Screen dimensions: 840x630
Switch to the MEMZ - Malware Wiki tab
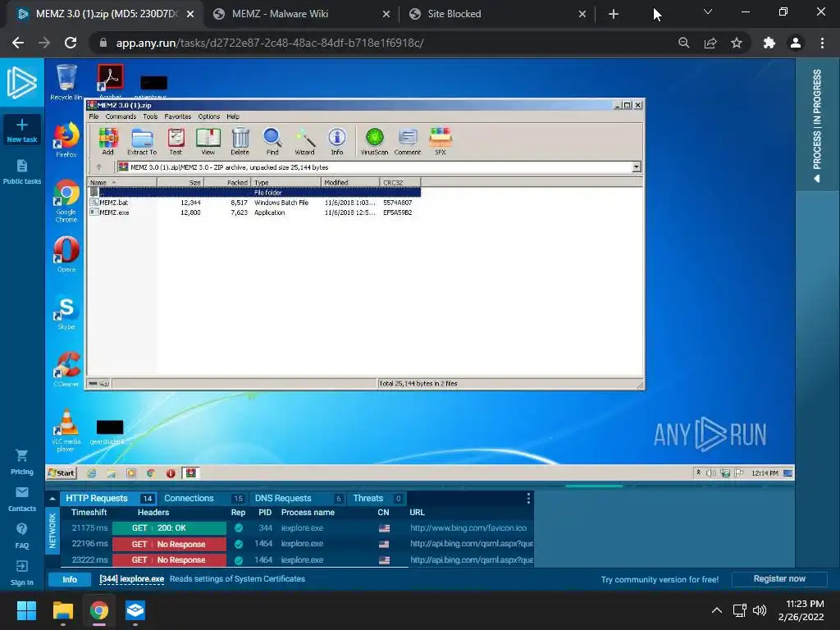pyautogui.click(x=300, y=14)
